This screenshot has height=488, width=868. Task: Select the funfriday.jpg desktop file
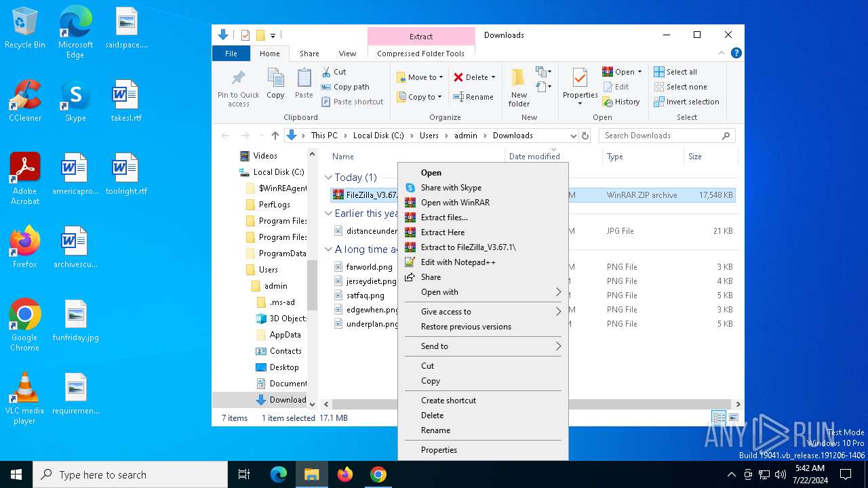click(75, 321)
